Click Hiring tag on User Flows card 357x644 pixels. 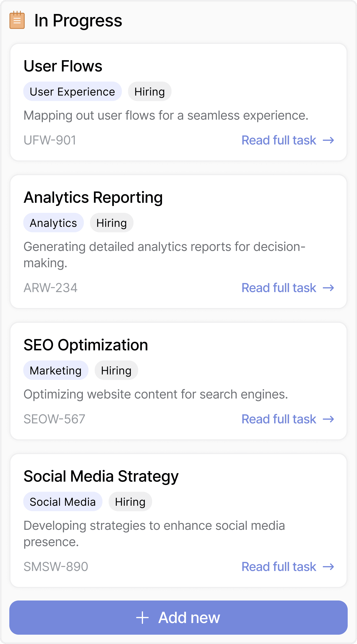click(x=149, y=91)
